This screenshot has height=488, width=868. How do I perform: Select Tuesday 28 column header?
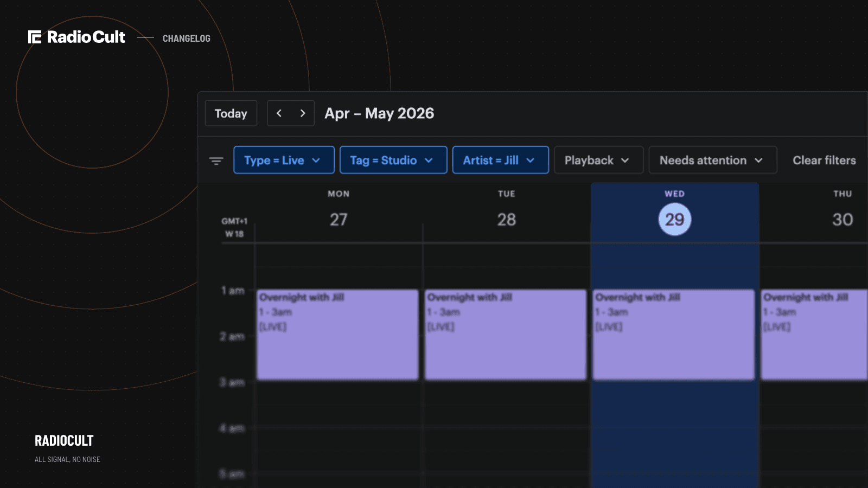tap(507, 210)
